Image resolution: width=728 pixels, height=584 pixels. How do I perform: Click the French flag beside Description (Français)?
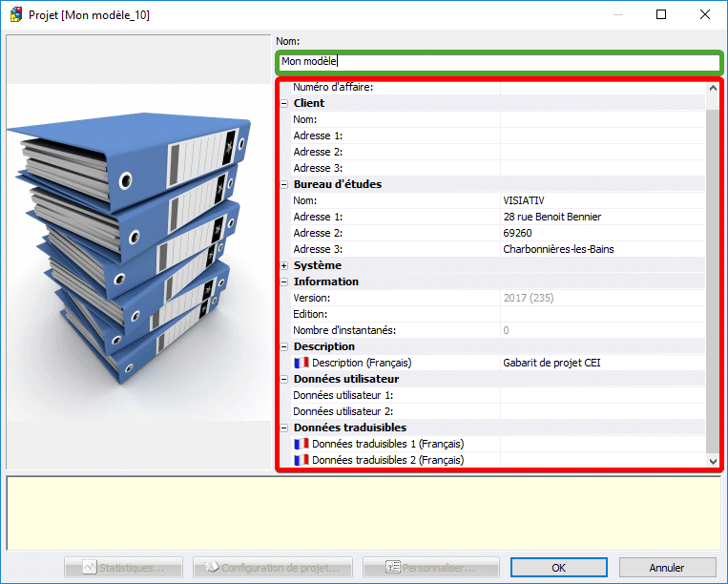(302, 363)
